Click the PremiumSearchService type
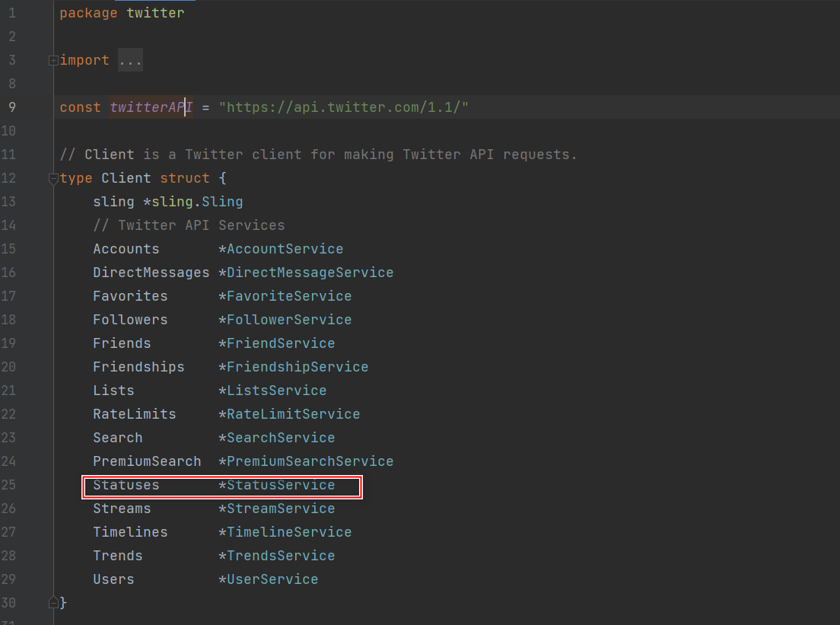This screenshot has height=625, width=840. (310, 461)
